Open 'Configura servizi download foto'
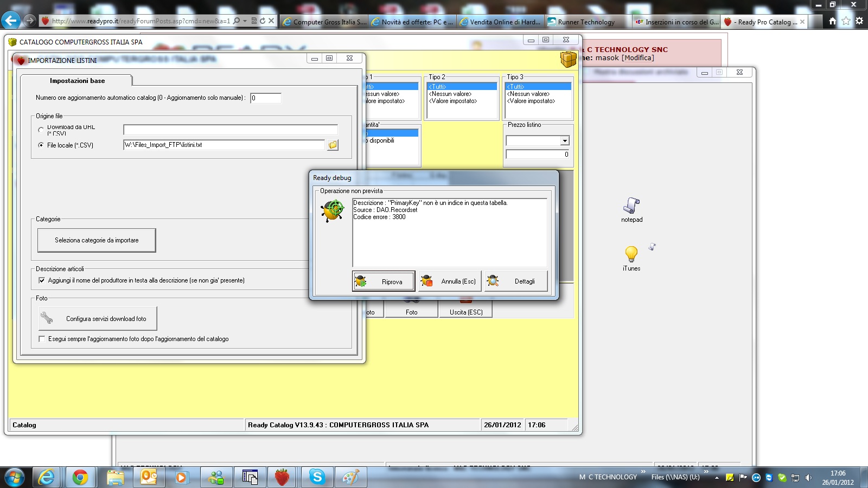 98,319
